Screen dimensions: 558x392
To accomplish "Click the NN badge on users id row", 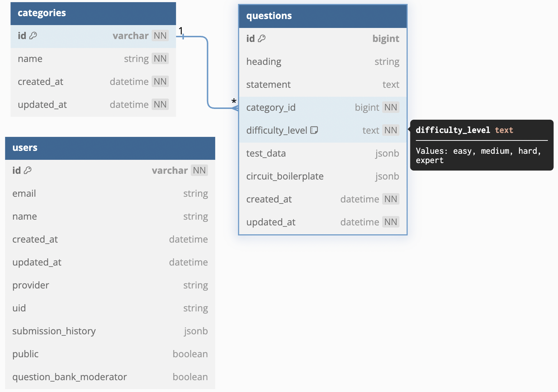I will pos(199,170).
